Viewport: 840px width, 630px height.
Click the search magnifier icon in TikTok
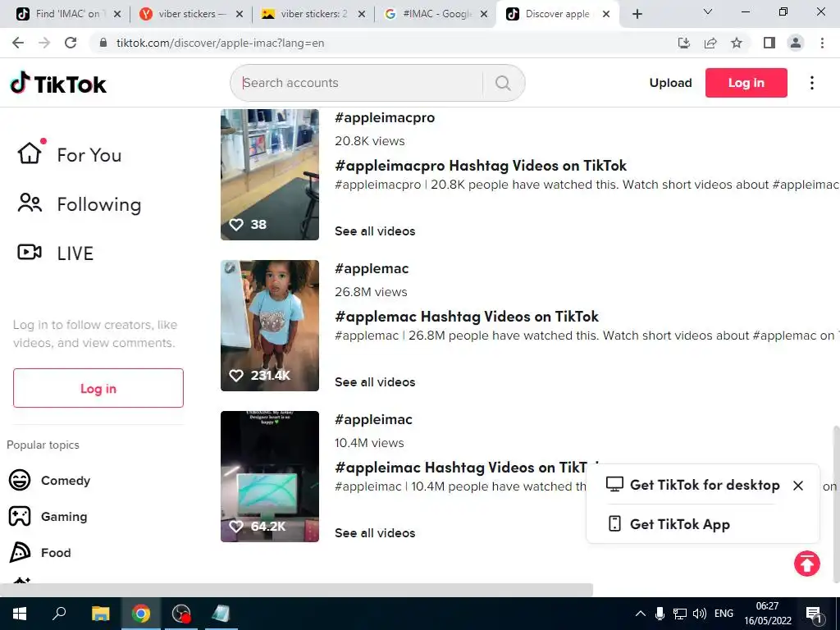point(503,83)
